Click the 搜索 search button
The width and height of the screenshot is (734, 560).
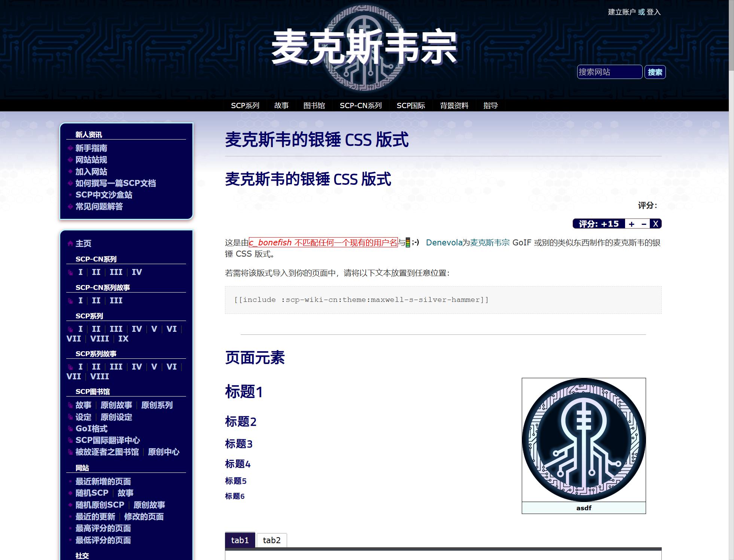[655, 72]
